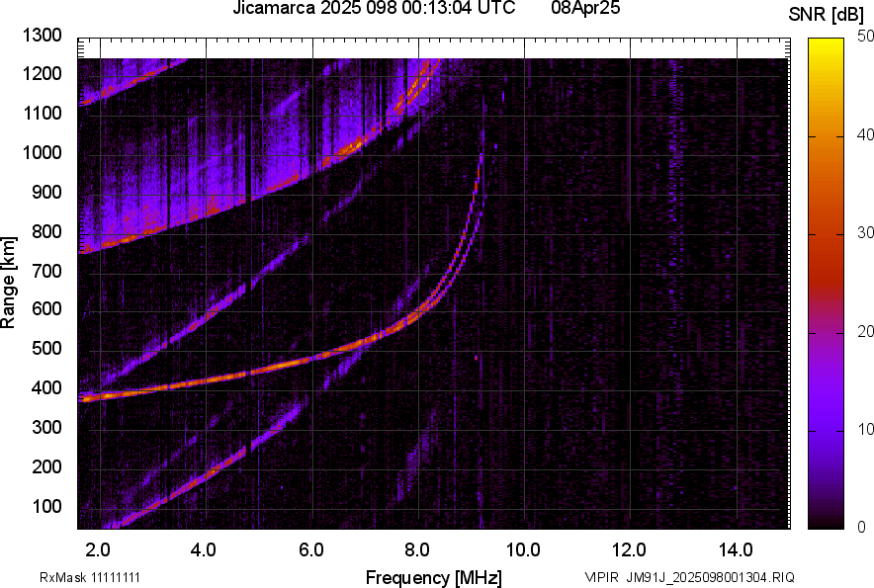Click the frequency tick label 4.0
Image resolution: width=874 pixels, height=588 pixels.
click(x=203, y=550)
